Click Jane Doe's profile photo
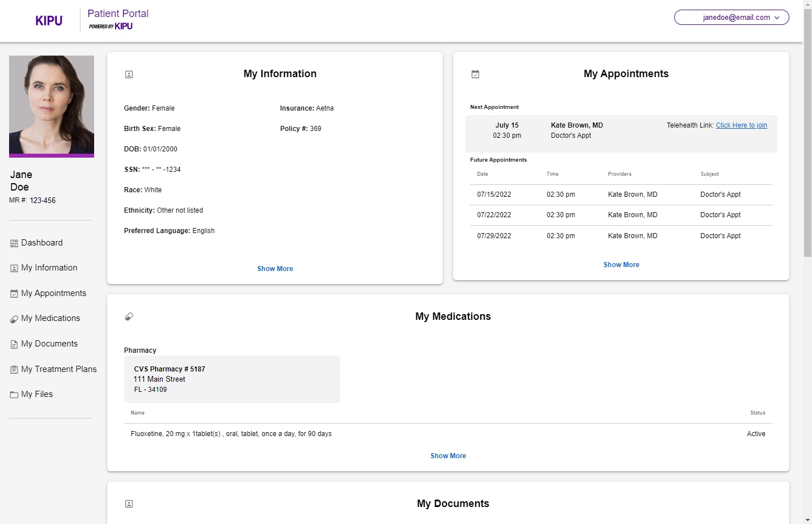The height and width of the screenshot is (524, 812). [x=52, y=105]
